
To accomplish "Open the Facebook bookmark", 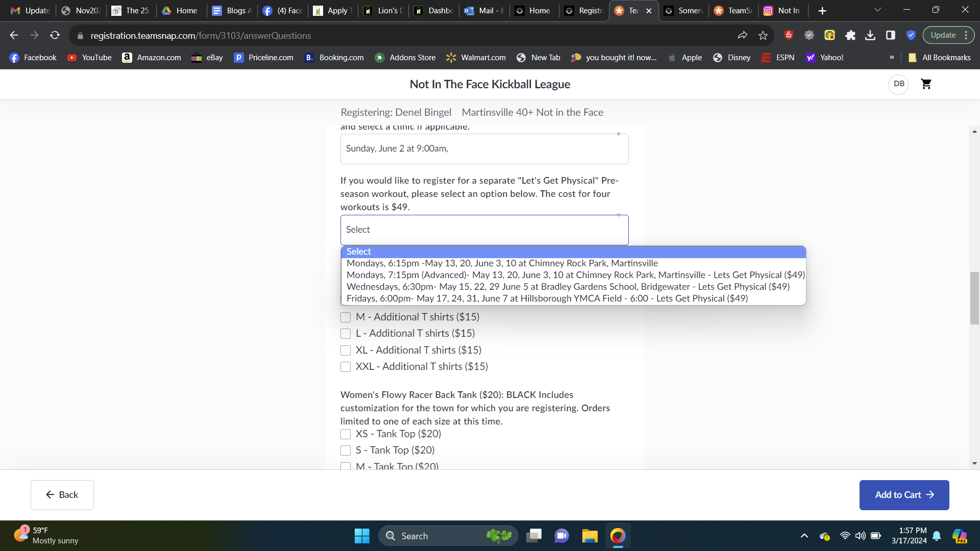I will coord(33,58).
